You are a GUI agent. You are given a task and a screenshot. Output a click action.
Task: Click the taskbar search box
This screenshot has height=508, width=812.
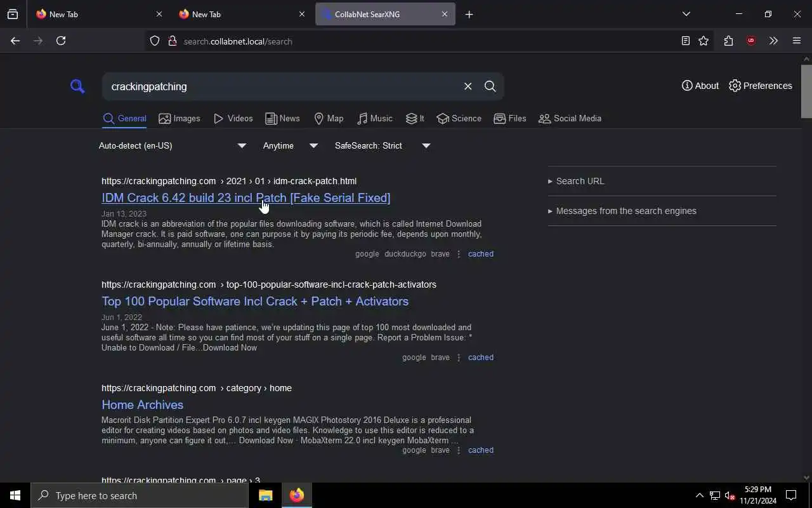pos(140,495)
